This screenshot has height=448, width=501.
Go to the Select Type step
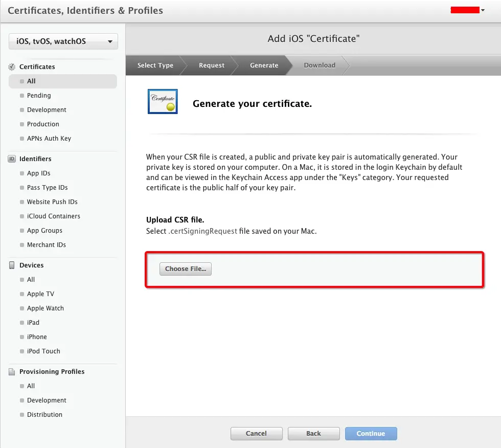[155, 65]
